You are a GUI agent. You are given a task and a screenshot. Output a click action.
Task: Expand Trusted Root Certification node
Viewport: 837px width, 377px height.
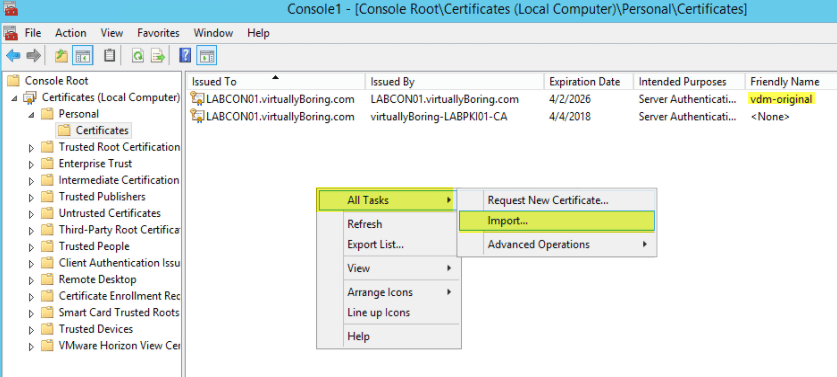(31, 147)
